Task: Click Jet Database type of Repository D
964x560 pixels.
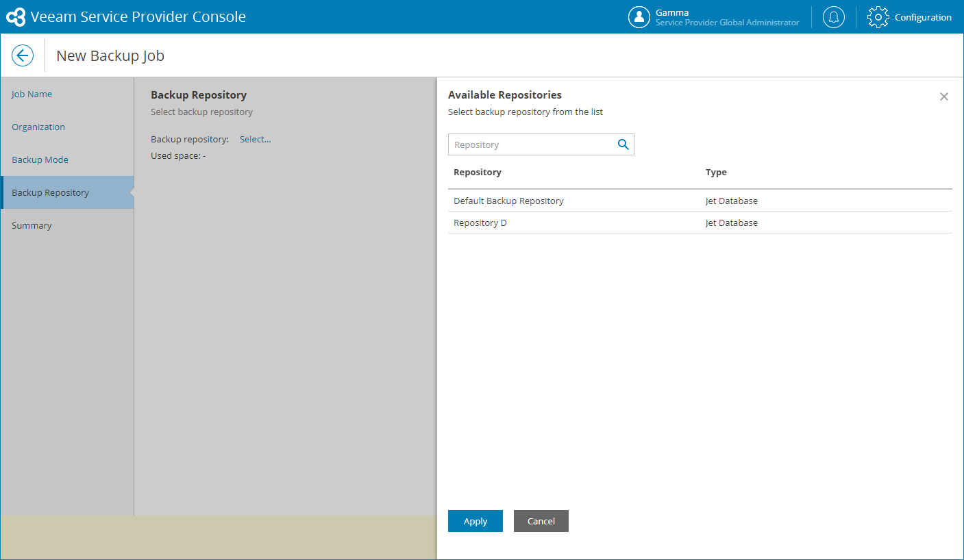Action: pos(732,222)
